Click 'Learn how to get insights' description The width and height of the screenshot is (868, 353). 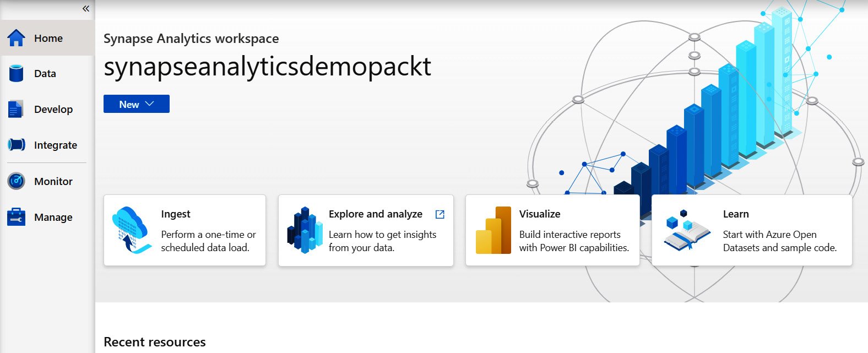tap(382, 241)
